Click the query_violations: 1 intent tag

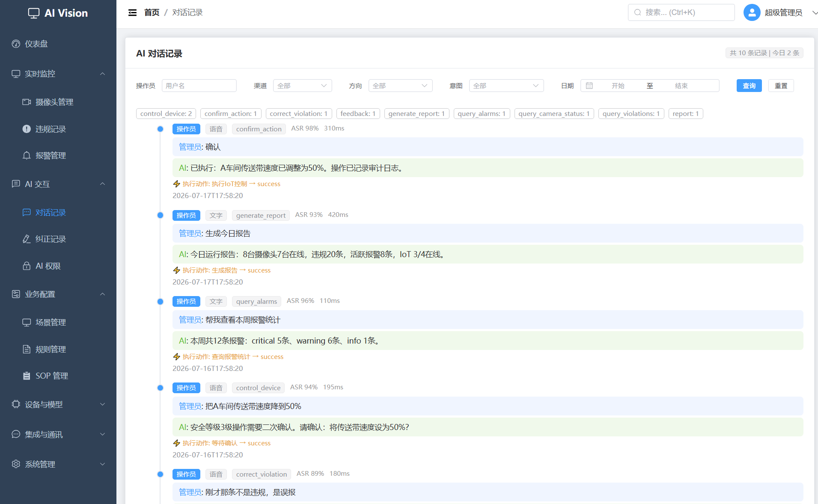[x=631, y=113]
